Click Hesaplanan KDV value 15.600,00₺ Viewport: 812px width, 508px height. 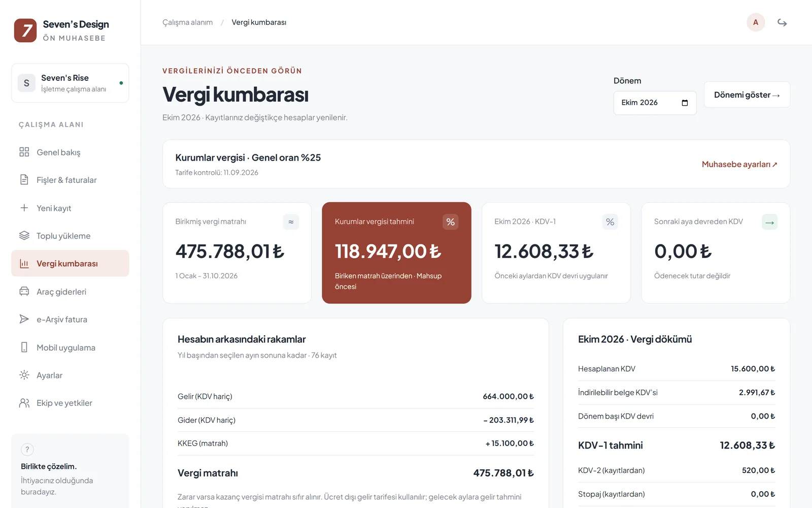pyautogui.click(x=753, y=369)
